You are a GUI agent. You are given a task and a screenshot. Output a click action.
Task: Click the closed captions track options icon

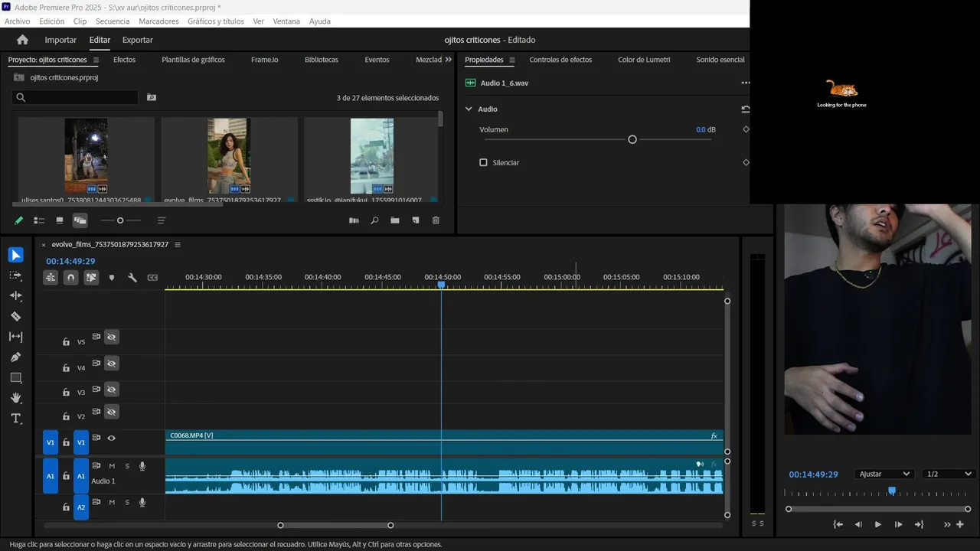click(x=152, y=278)
